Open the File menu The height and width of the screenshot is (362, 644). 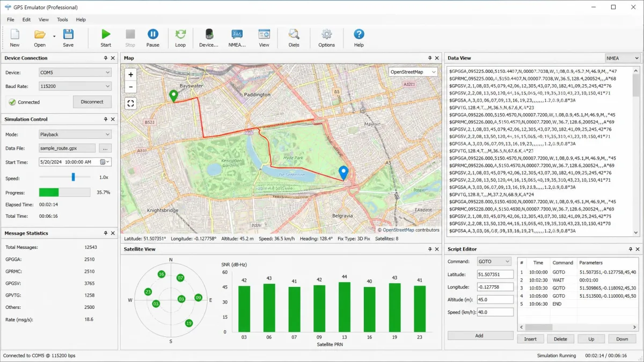[11, 20]
